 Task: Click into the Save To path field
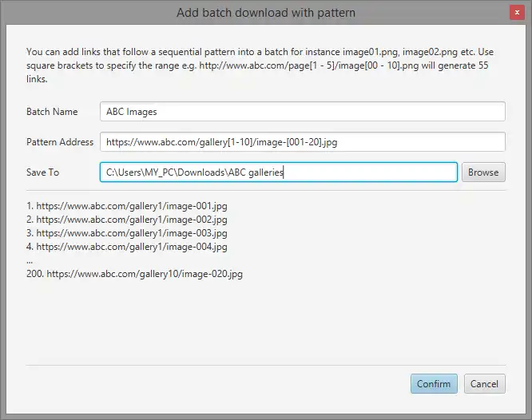279,172
